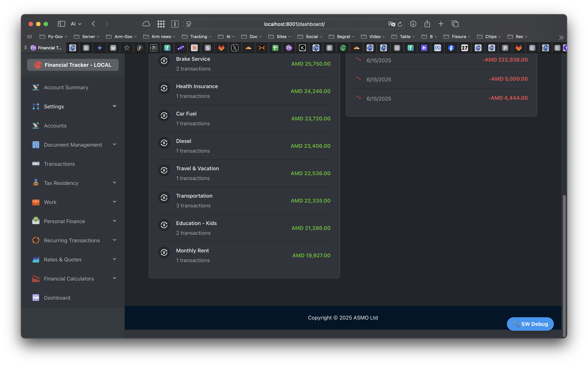Open Safari's tab overview grid icon
The width and height of the screenshot is (588, 366).
pyautogui.click(x=161, y=24)
